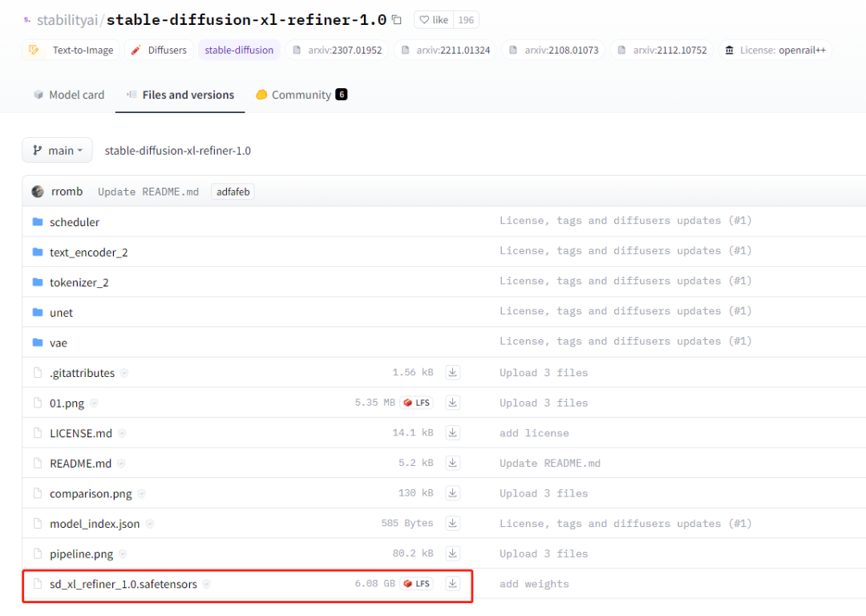Open the sd_xl_refiner_1.0.safetensors file
866x616 pixels.
click(x=123, y=584)
